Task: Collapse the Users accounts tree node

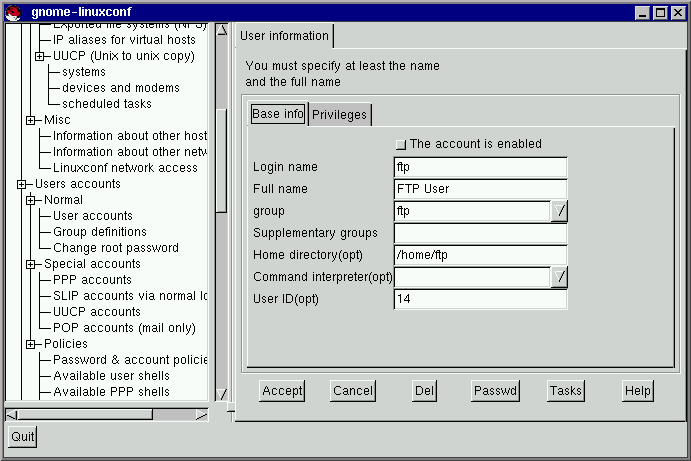Action: point(21,184)
